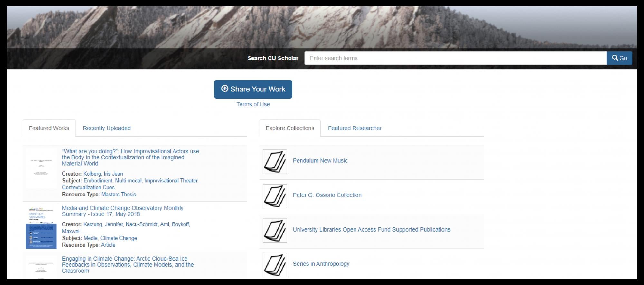Click the Share Your Work button
The width and height of the screenshot is (644, 285).
(x=253, y=89)
